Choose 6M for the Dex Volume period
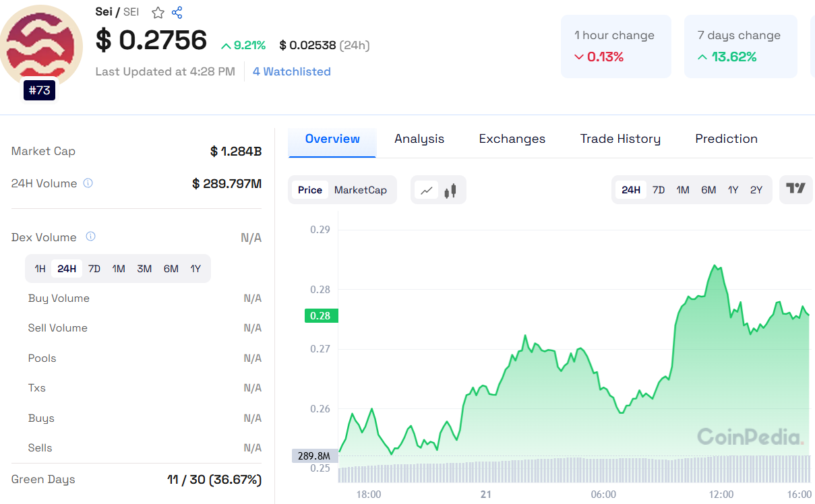Image resolution: width=815 pixels, height=504 pixels. (171, 269)
